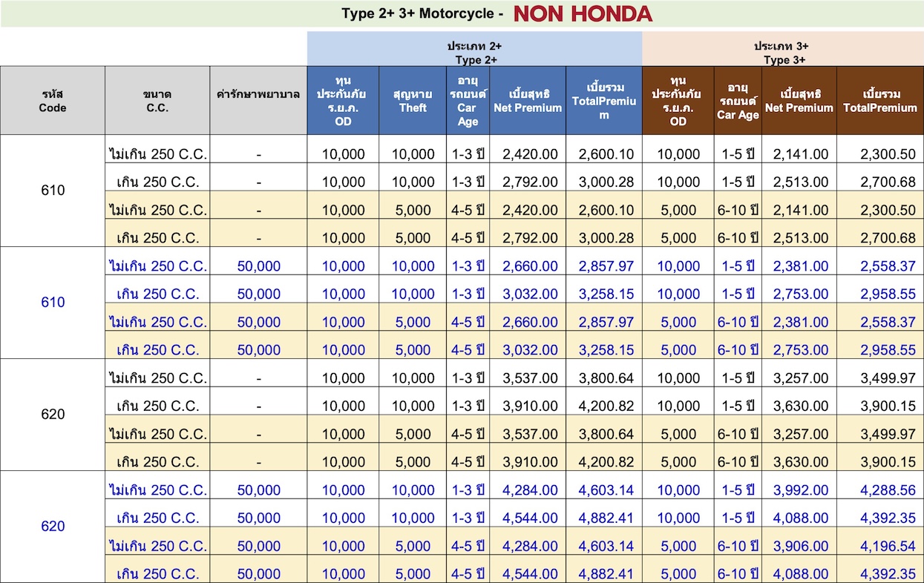Screen dimensions: 924x583
Task: Click the Theft column header
Action: tap(413, 101)
